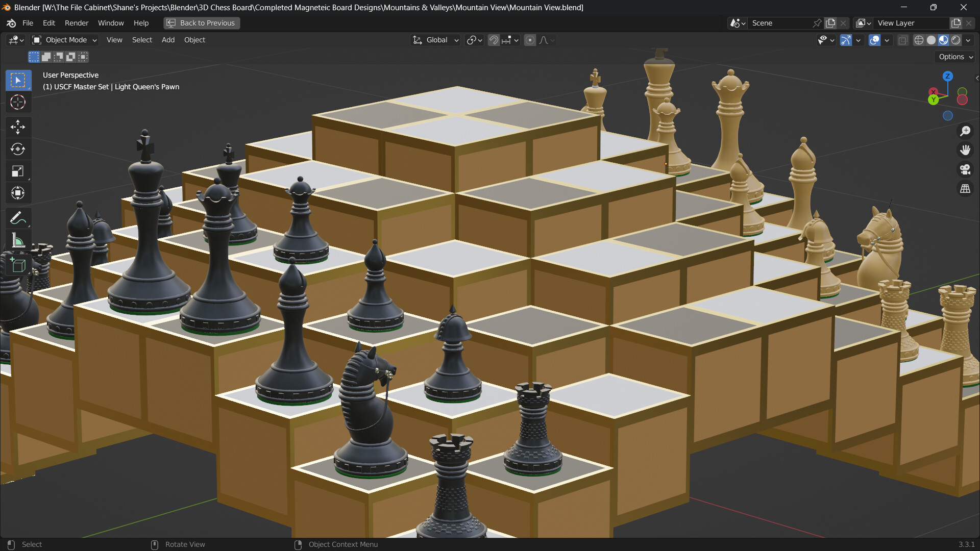
Task: Open the gizmo options dropdown arrow
Action: point(858,40)
